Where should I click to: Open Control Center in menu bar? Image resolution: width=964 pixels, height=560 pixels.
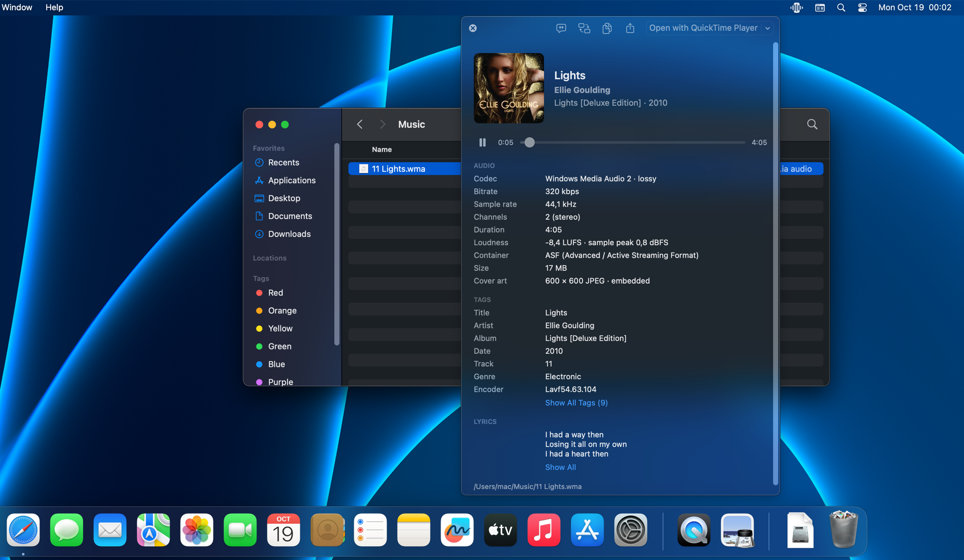click(863, 7)
